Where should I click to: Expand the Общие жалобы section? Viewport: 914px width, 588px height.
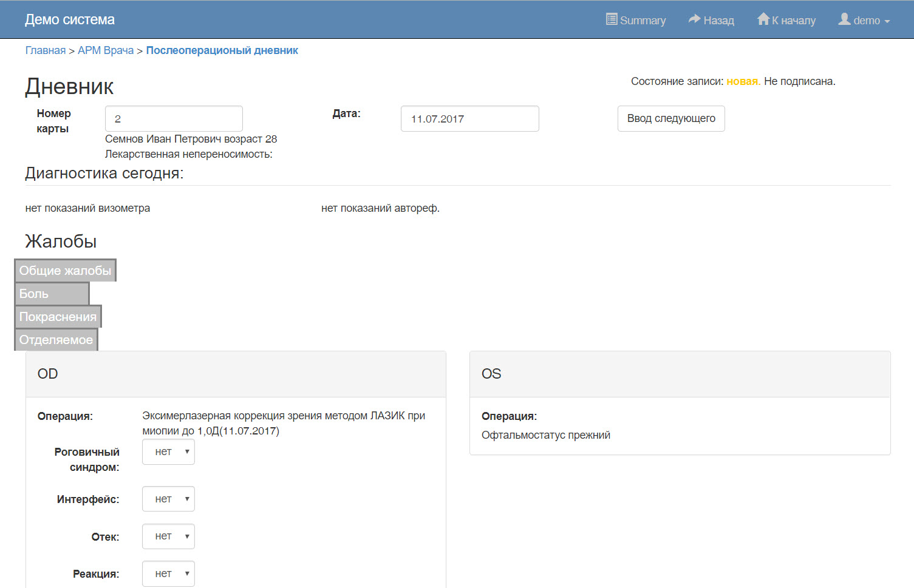click(x=65, y=271)
